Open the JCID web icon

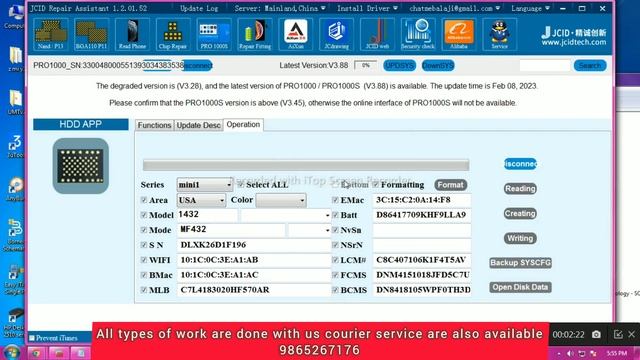[x=377, y=34]
